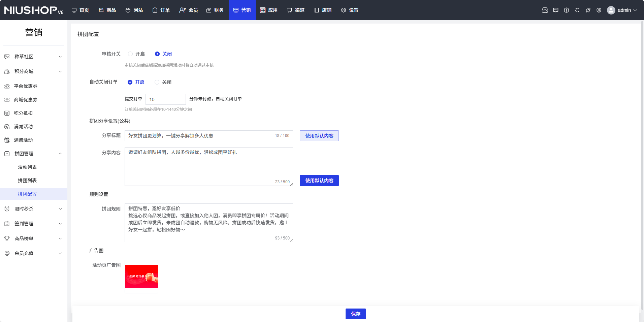Click the admin user avatar
The image size is (644, 322).
tap(611, 10)
